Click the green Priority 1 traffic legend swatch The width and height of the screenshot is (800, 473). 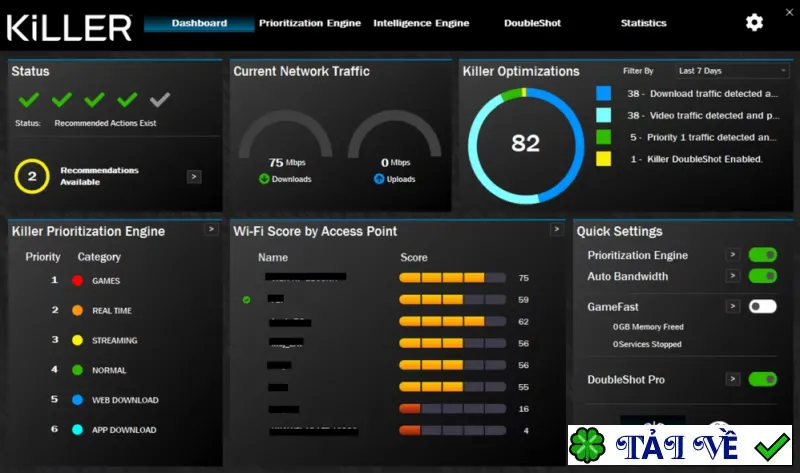604,137
